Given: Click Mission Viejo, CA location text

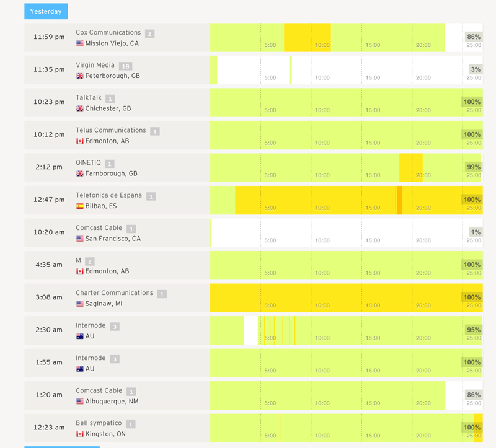Looking at the screenshot, I should [112, 43].
